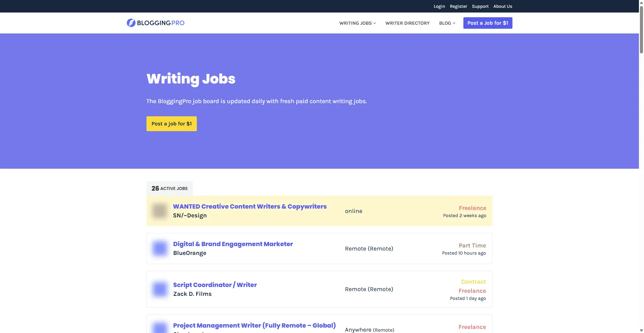
Task: Click the BLOGGINGPRO site name text
Action: [x=161, y=23]
